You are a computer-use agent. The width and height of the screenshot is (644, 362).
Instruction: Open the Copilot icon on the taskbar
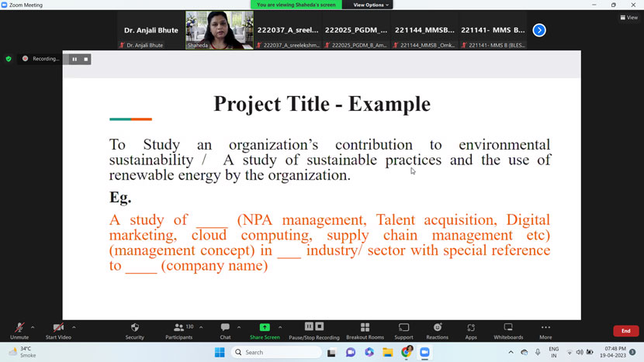[x=369, y=352]
